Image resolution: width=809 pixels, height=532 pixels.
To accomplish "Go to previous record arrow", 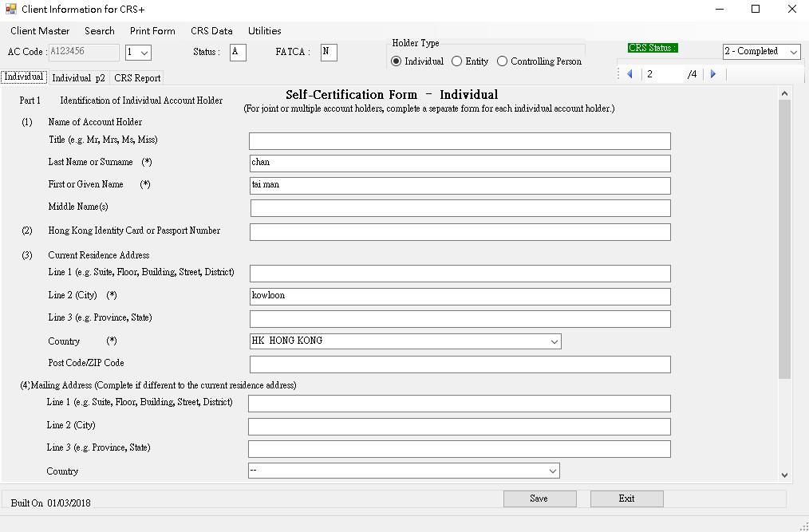I will click(629, 74).
